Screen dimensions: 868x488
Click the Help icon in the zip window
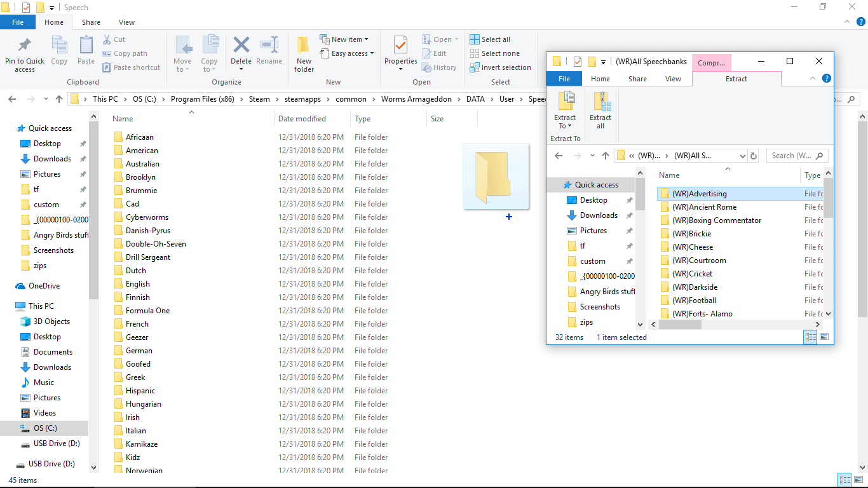826,79
